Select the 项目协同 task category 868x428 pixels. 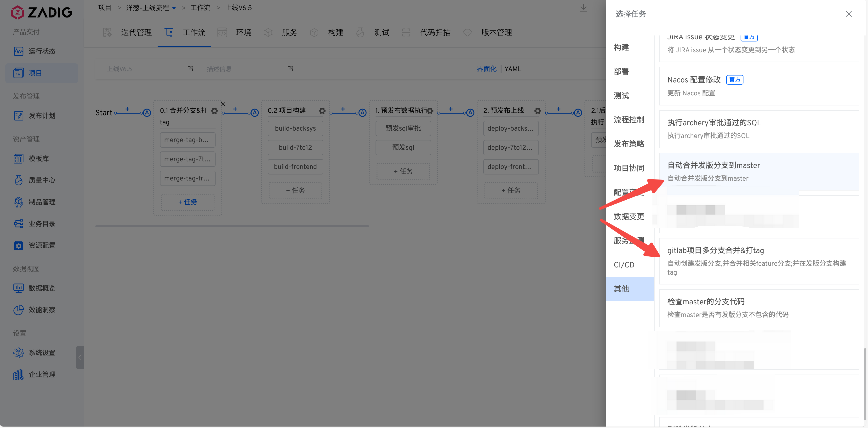[x=630, y=168]
